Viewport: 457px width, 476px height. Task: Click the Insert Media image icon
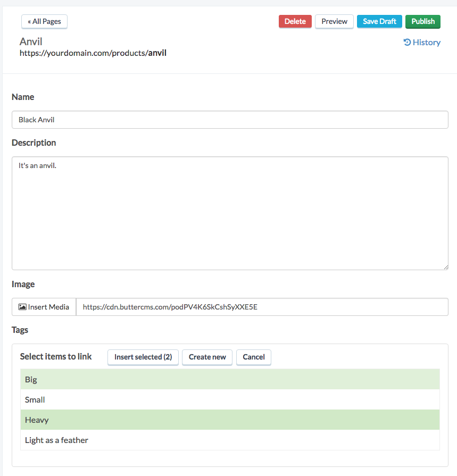pyautogui.click(x=22, y=307)
